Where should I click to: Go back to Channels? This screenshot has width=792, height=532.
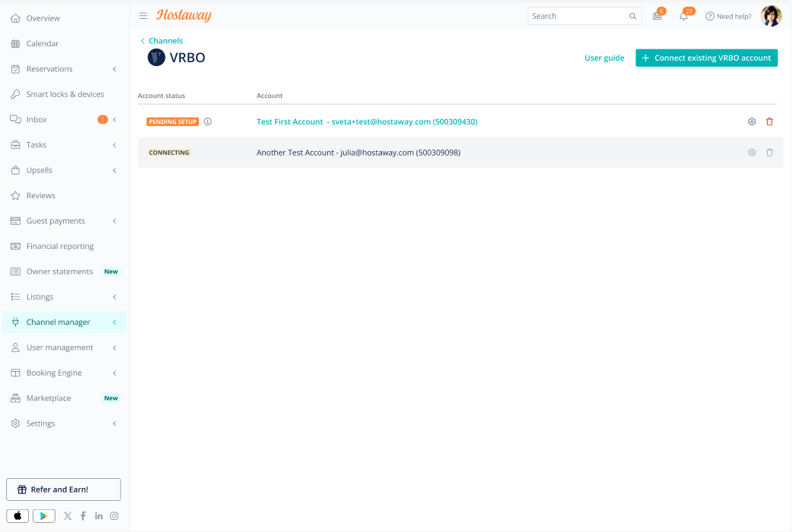coord(162,41)
